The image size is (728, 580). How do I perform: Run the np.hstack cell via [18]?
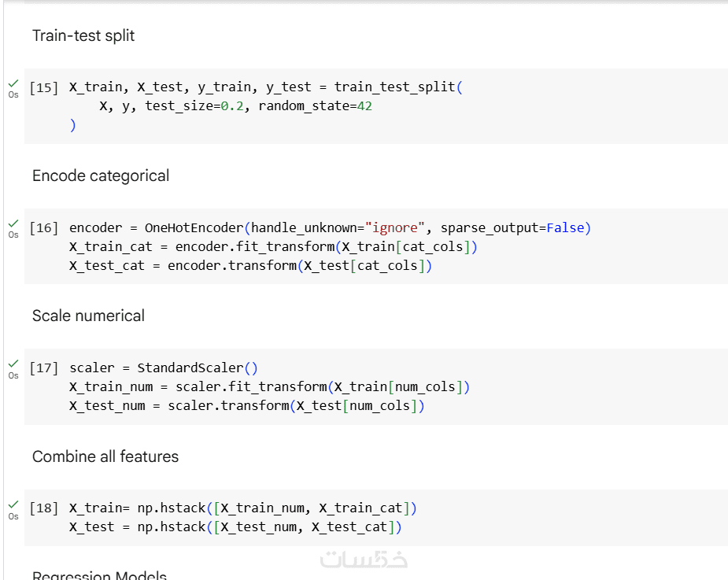click(44, 508)
